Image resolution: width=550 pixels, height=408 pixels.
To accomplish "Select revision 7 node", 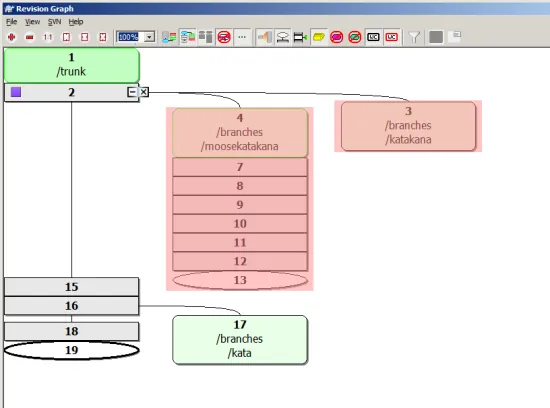I will pos(240,167).
